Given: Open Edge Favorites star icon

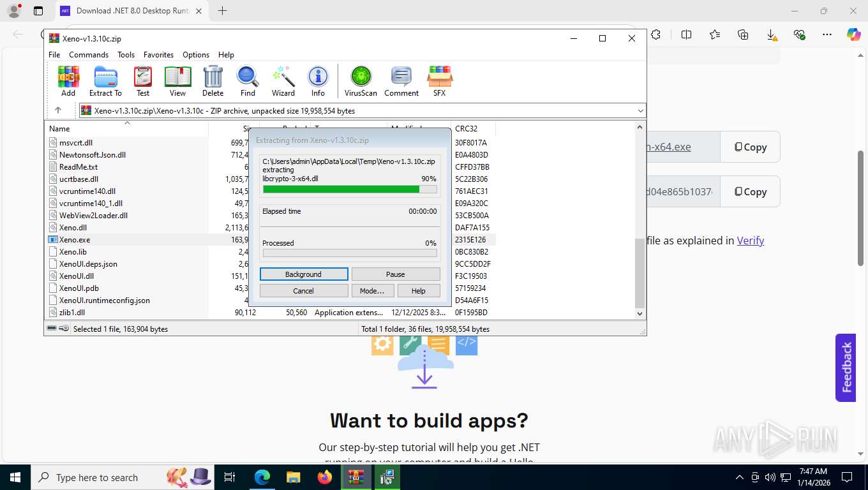Looking at the screenshot, I should point(714,34).
